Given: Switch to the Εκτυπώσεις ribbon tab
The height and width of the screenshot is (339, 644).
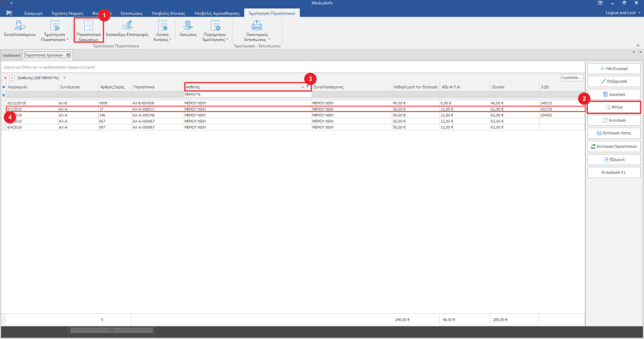Looking at the screenshot, I should click(x=133, y=13).
